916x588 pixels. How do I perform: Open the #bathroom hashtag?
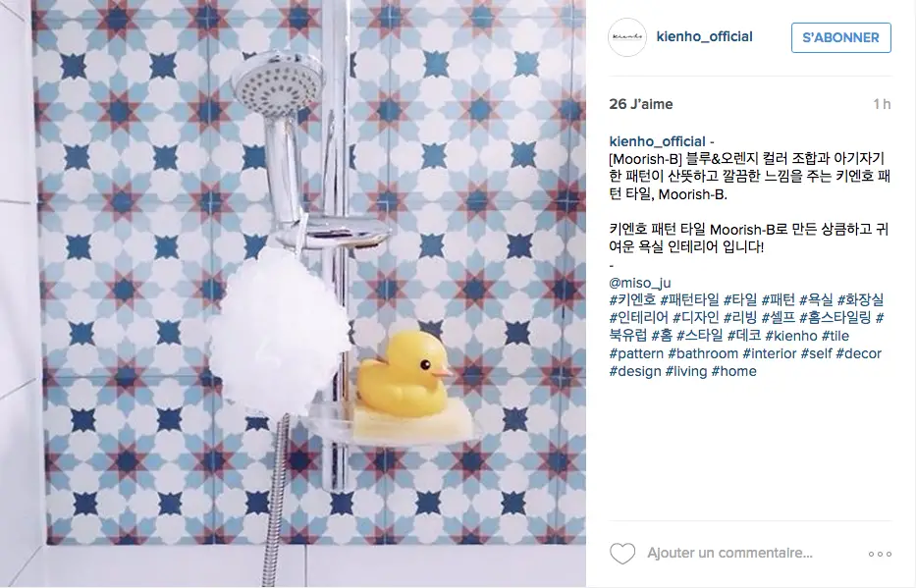703,353
